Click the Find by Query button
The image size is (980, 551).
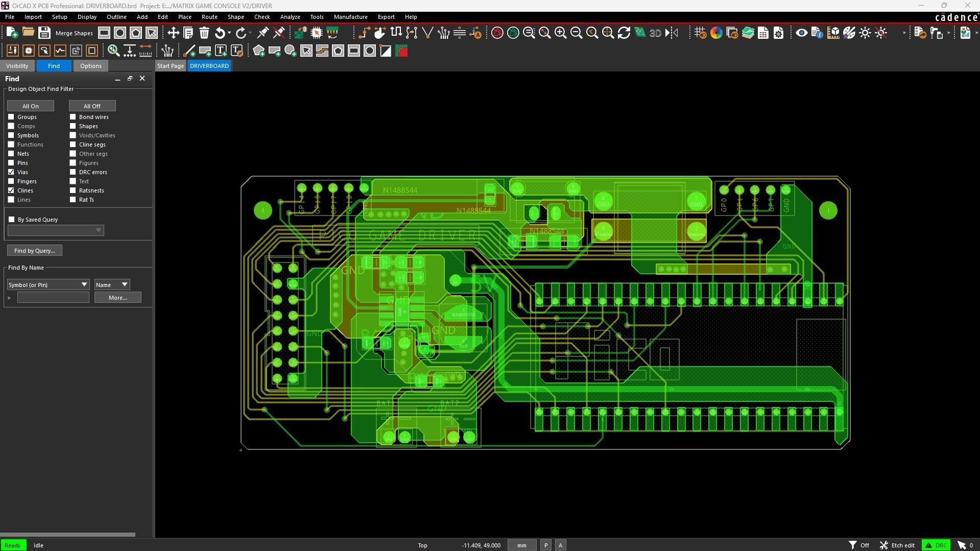[x=35, y=251]
